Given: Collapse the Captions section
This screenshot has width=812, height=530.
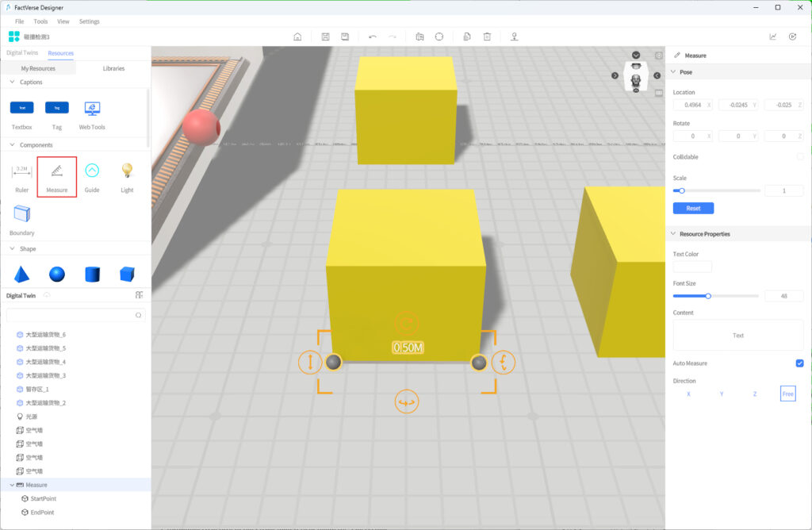Looking at the screenshot, I should [12, 82].
